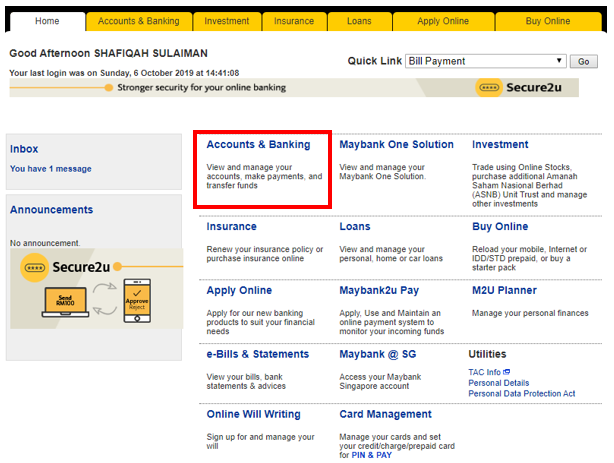Open Accounts & Banking section link

coord(258,145)
